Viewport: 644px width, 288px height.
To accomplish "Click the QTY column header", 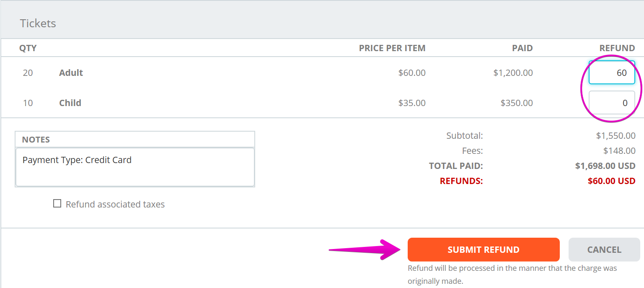I will pos(28,48).
